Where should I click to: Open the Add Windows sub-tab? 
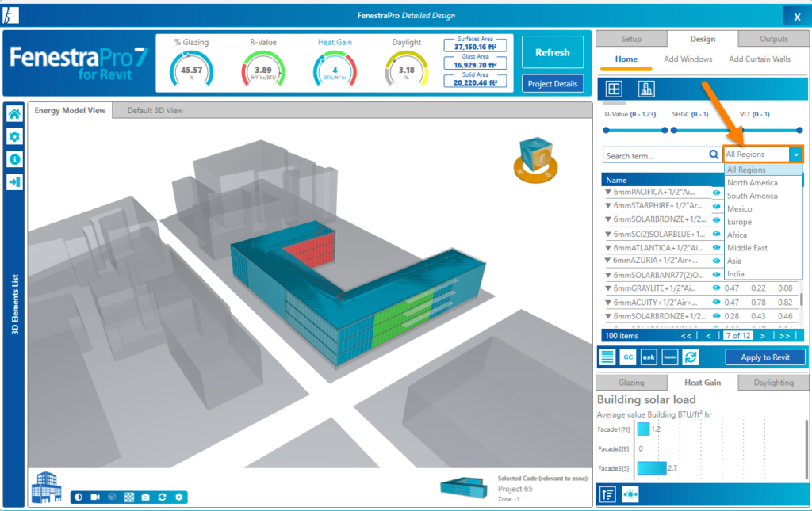688,59
